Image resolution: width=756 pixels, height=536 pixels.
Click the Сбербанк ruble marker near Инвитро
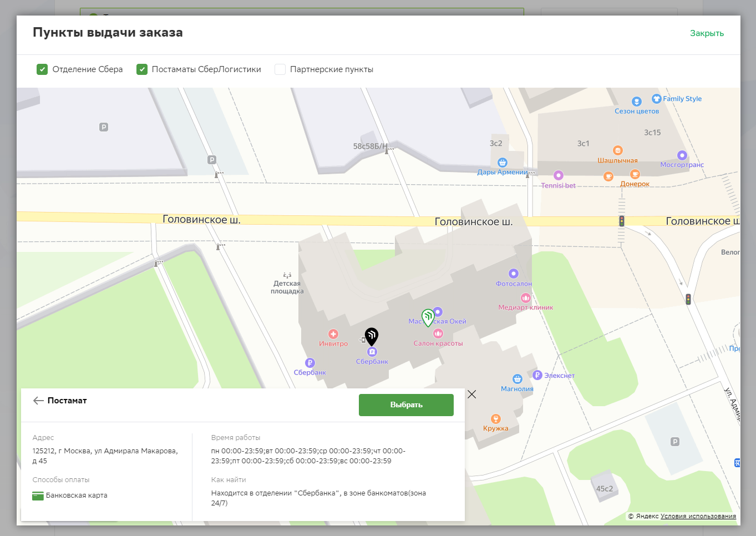310,363
